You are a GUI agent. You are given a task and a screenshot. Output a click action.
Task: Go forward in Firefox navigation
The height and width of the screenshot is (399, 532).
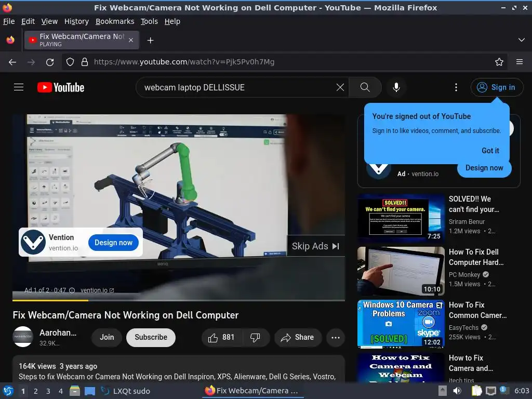pos(31,62)
